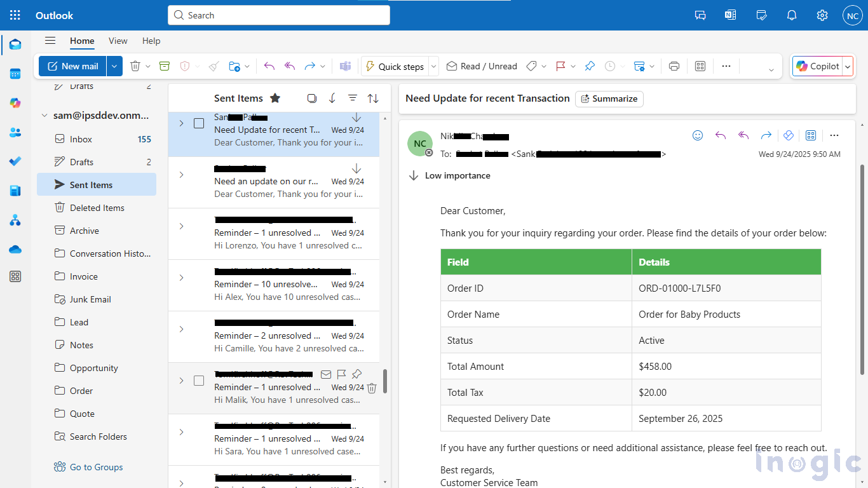
Task: Click in the Search box
Action: pyautogui.click(x=280, y=15)
